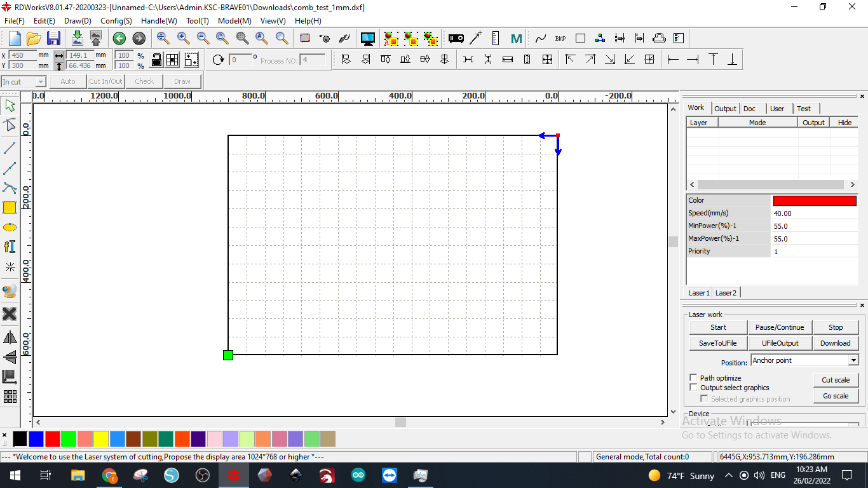Toggle Output select graphics checkbox

(x=693, y=387)
